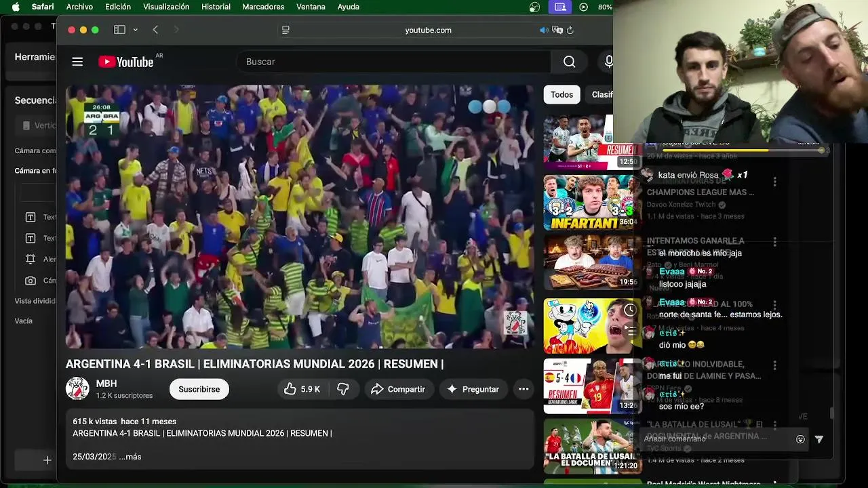This screenshot has height=488, width=868.
Task: Click the Compartir share button
Action: point(399,389)
